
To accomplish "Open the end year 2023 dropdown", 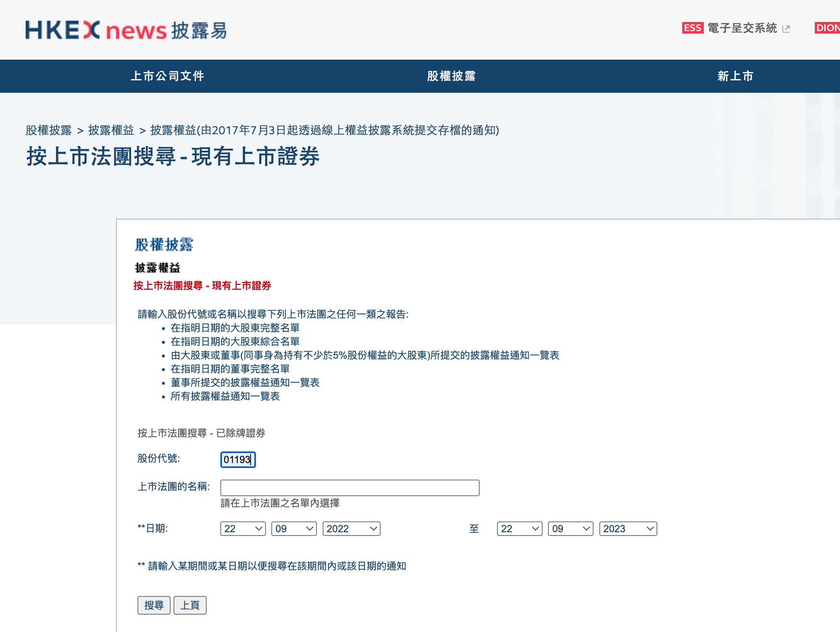I will pos(628,528).
